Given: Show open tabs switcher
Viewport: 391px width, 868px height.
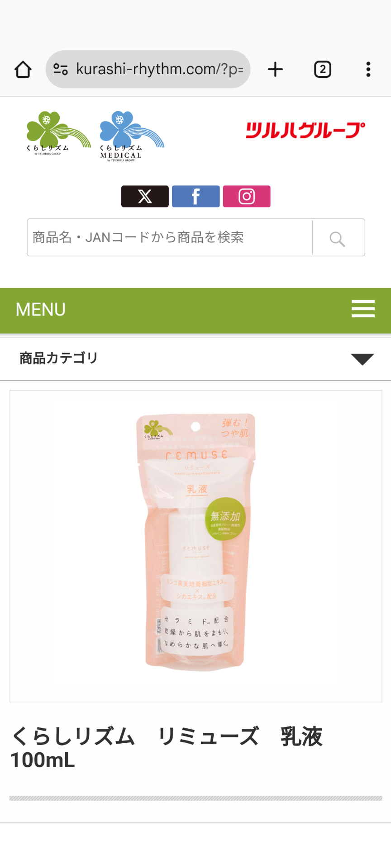Looking at the screenshot, I should (x=323, y=70).
